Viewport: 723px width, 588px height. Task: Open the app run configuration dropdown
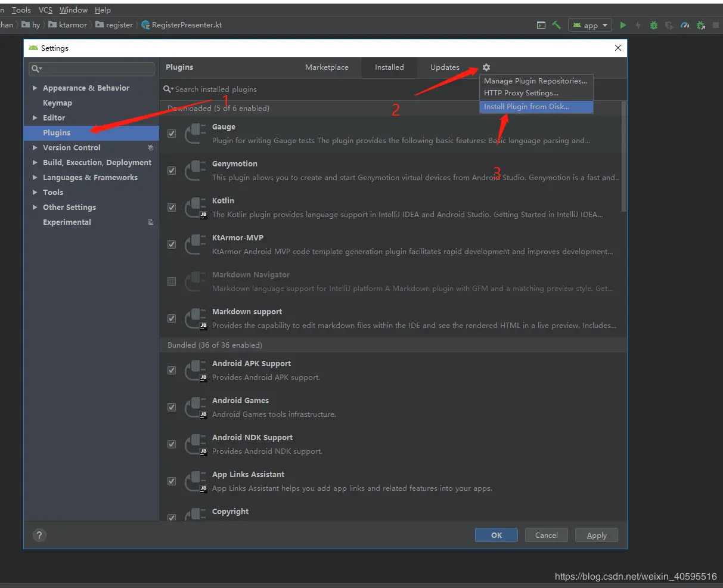click(590, 25)
